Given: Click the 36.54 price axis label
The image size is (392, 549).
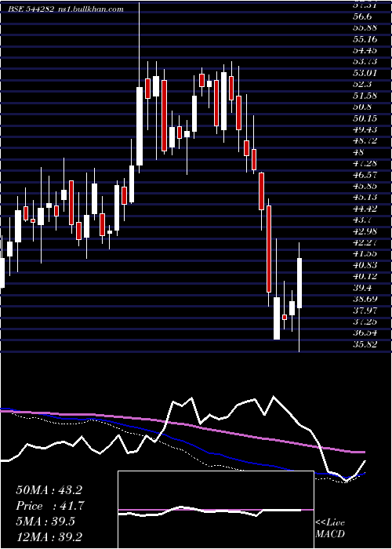Looking at the screenshot, I should 365,333.
